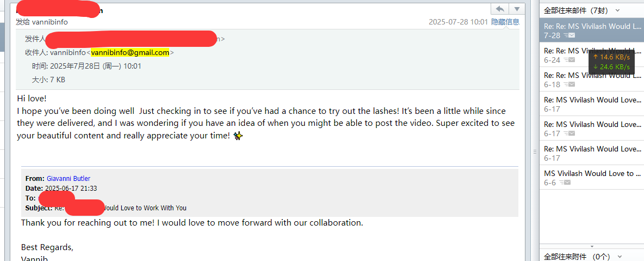Click the envelope icon on the 6-6 message

coord(566,183)
